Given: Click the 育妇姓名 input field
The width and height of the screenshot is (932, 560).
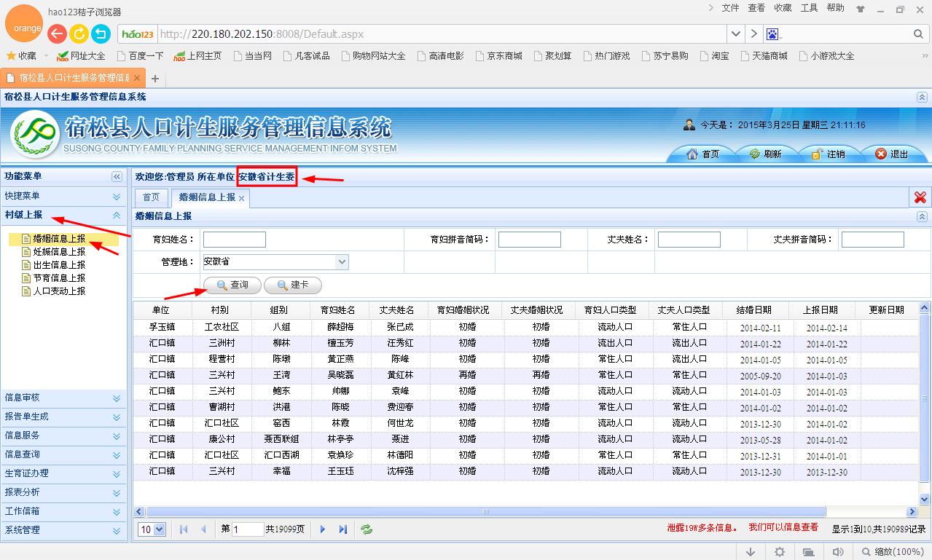Looking at the screenshot, I should [x=234, y=240].
